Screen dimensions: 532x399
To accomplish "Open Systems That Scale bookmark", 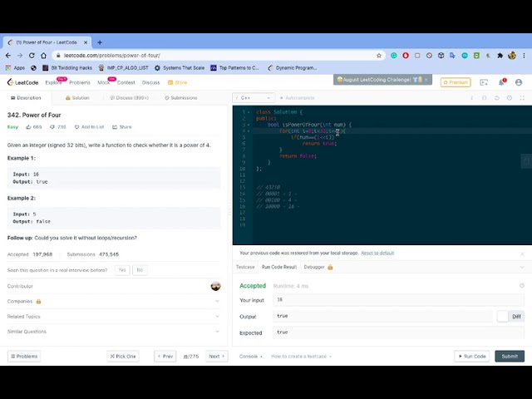I will tap(180, 68).
